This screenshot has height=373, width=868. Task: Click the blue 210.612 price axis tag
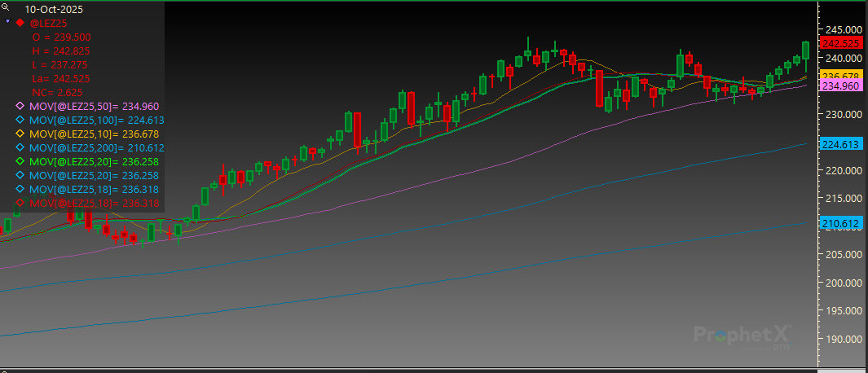point(842,222)
